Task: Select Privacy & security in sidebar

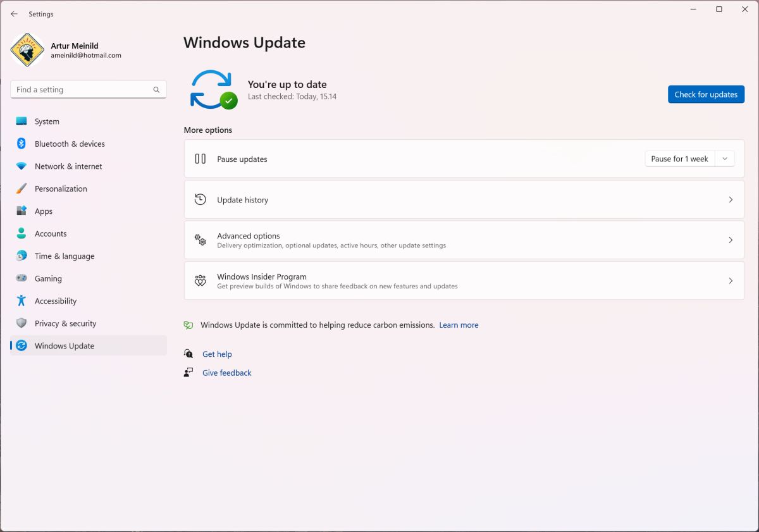Action: tap(89, 323)
